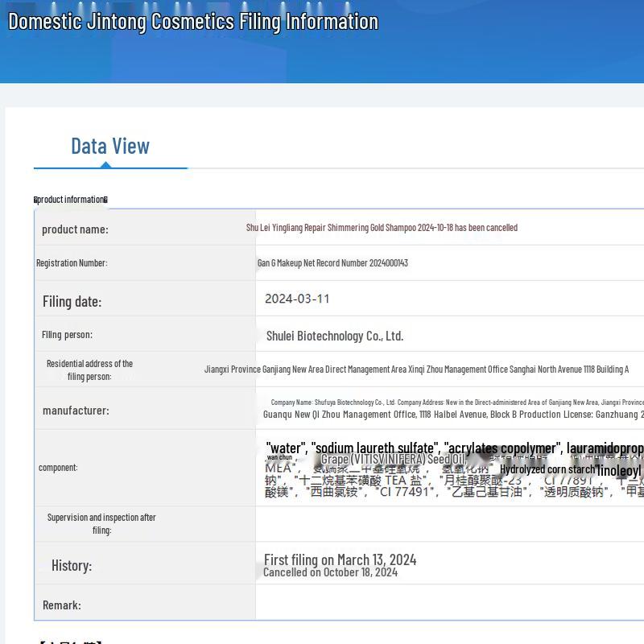Screen dimensions: 644x644
Task: Click First filing on March 13, 2024 entry
Action: coord(340,559)
